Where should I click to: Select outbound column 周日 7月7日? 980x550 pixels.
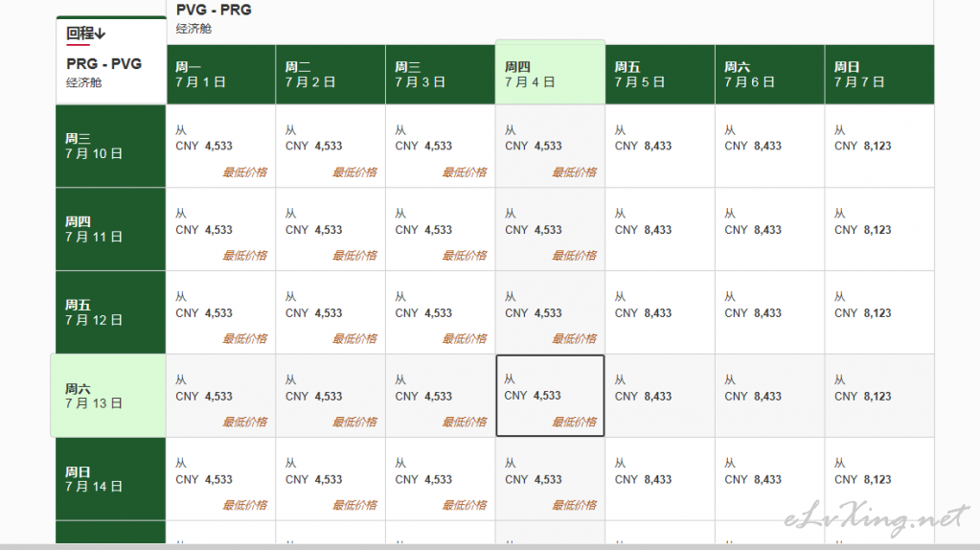879,75
